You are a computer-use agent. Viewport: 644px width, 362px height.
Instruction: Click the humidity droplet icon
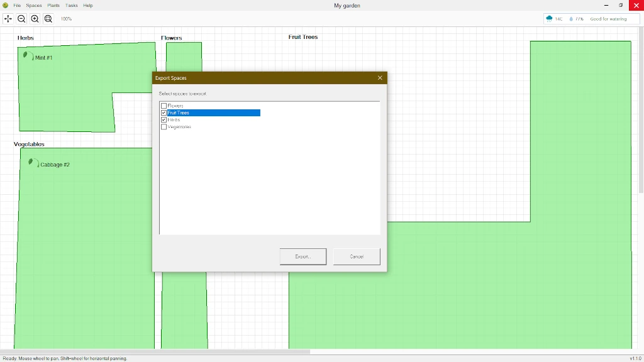[570, 19]
